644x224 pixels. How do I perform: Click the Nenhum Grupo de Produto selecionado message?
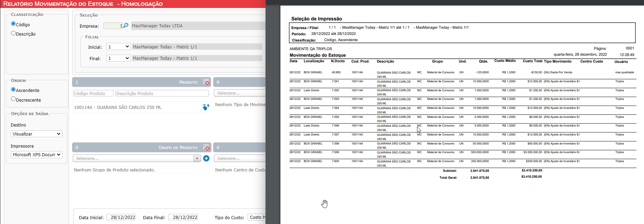pos(114,170)
